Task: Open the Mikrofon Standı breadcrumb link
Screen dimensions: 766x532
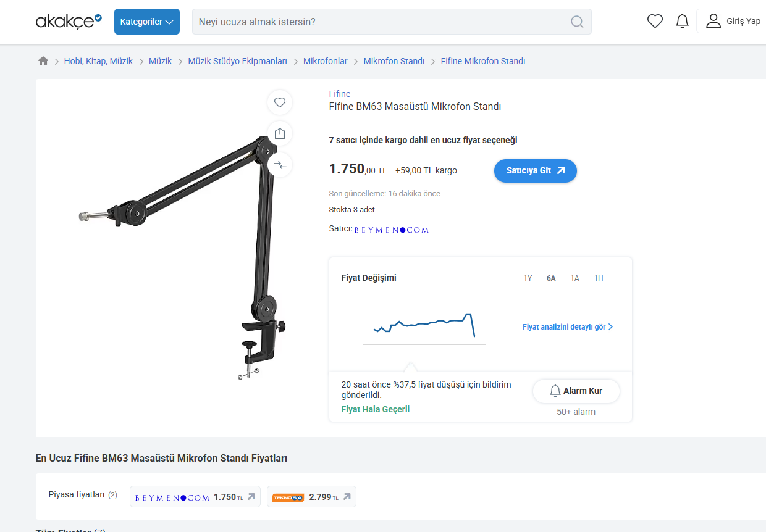Action: click(x=394, y=61)
